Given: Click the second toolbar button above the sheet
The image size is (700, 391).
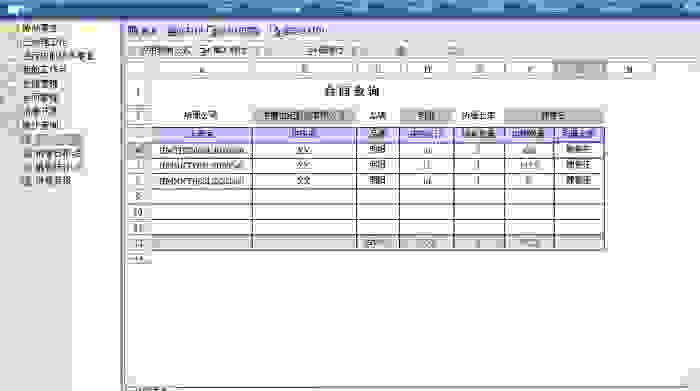Looking at the screenshot, I should coord(223,51).
